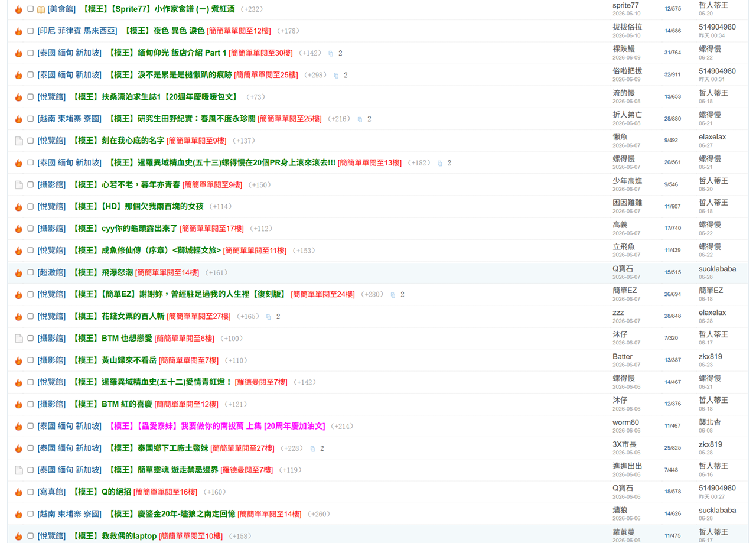Screen dimensions: 756x543
Task: View author profile Batter
Action: click(x=623, y=356)
